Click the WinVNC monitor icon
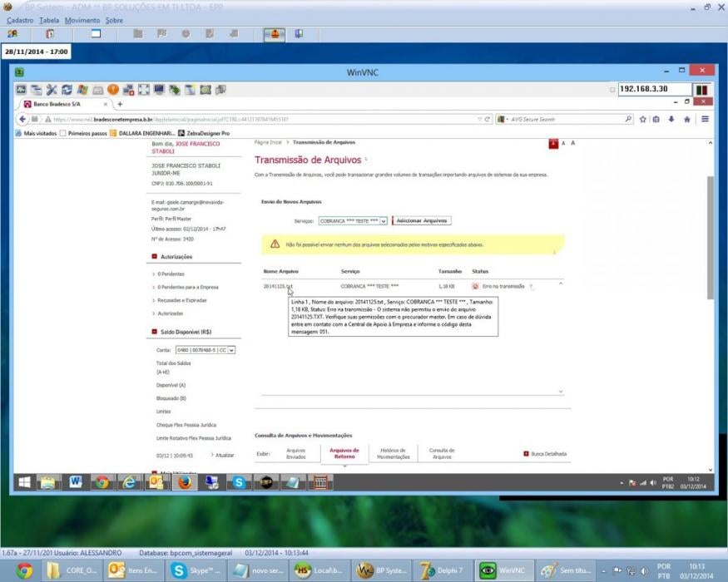The image size is (728, 582). click(x=159, y=90)
